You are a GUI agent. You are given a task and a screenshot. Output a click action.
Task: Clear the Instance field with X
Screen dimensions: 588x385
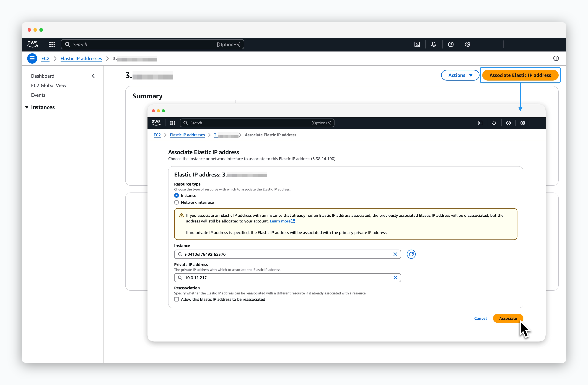(395, 254)
